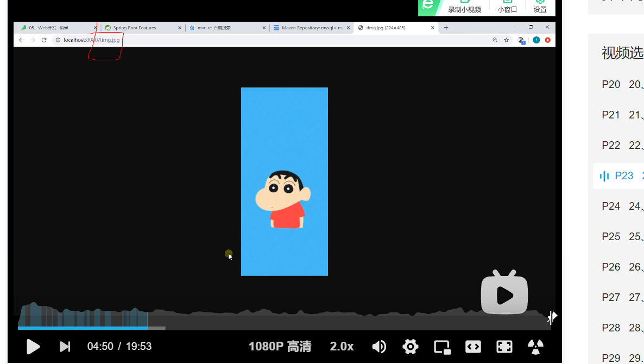Click the 视频选集 heading

click(623, 53)
